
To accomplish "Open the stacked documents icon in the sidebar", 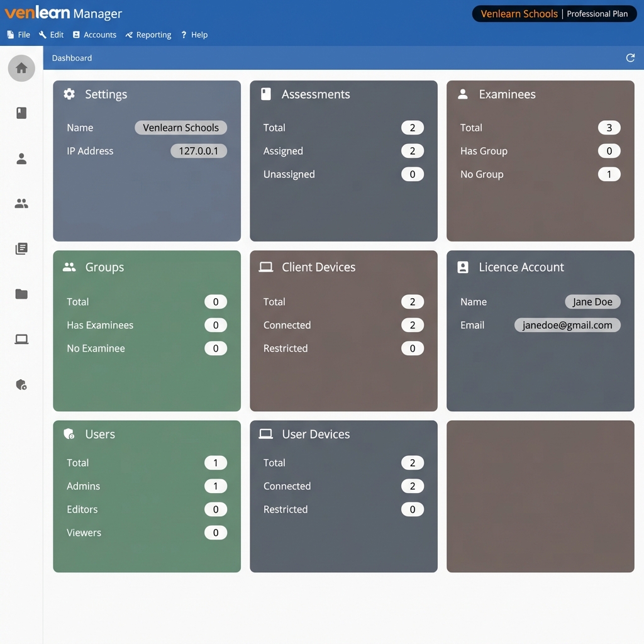I will (21, 248).
